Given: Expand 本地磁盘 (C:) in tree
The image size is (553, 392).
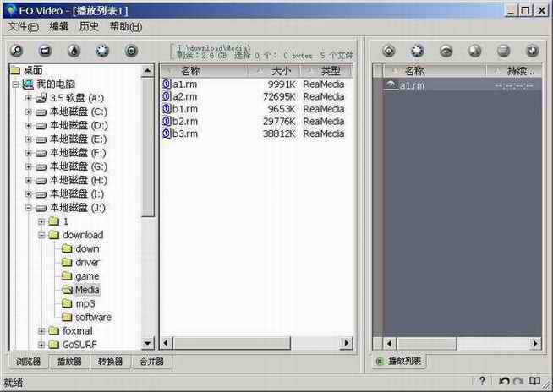Looking at the screenshot, I should point(28,112).
